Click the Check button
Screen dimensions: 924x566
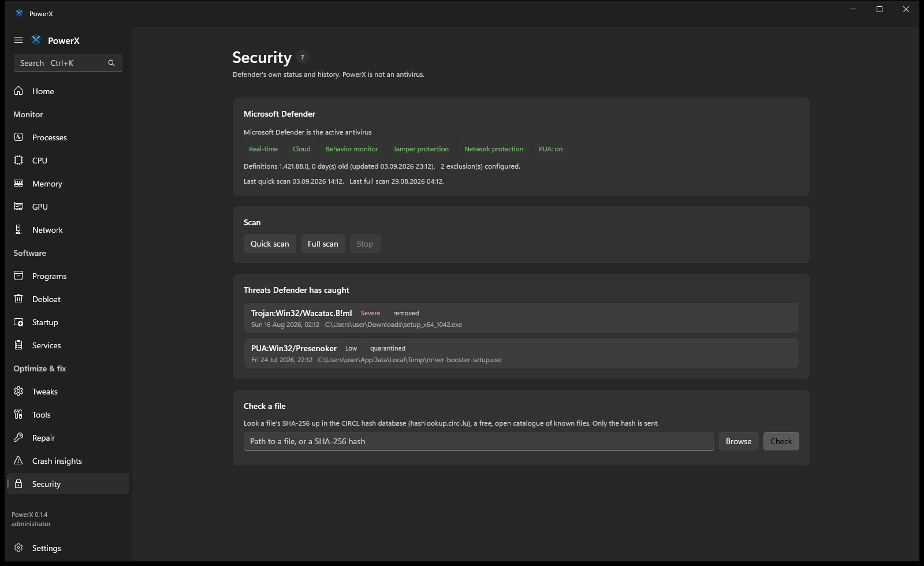pos(781,441)
